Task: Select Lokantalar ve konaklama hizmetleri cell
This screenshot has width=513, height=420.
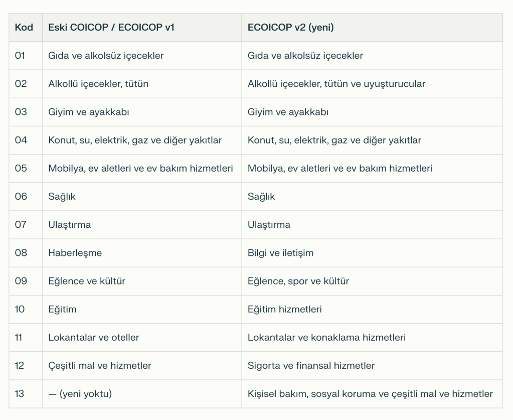Action: (326, 337)
